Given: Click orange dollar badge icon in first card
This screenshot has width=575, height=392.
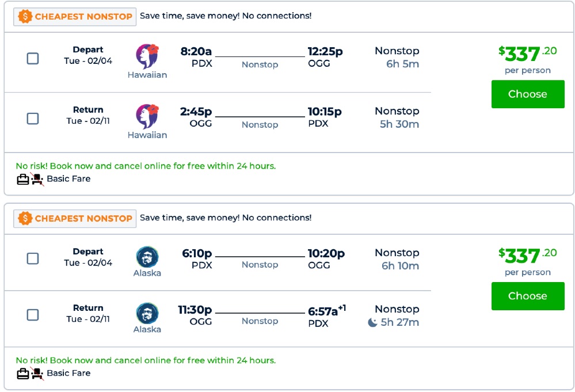Looking at the screenshot, I should [x=25, y=17].
